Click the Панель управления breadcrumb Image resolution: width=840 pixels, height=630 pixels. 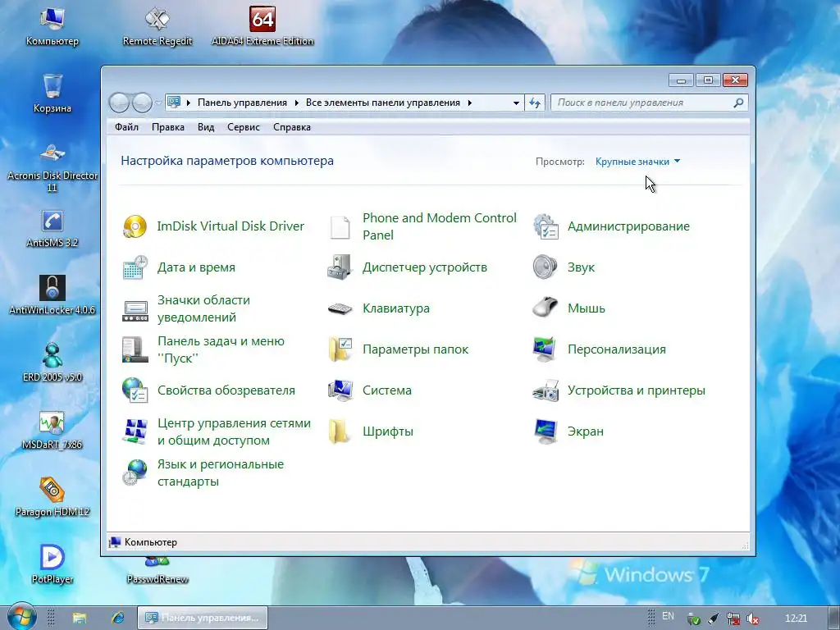[x=242, y=103]
